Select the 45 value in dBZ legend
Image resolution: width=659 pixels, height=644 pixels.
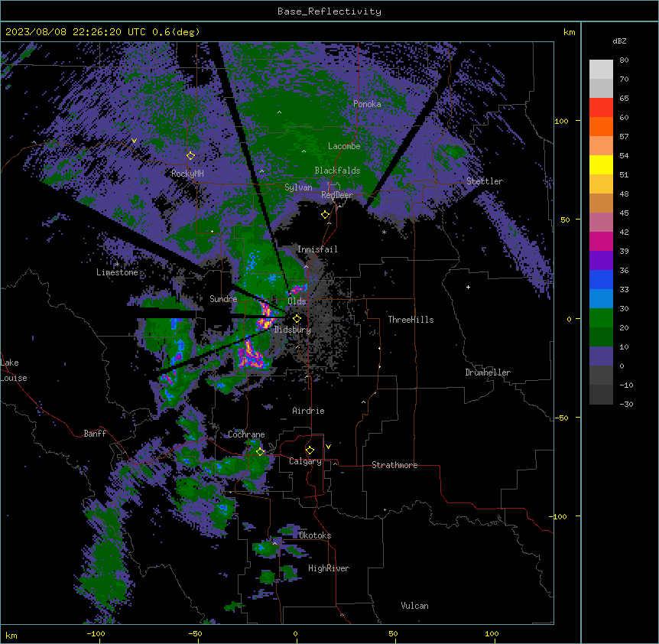pos(624,213)
